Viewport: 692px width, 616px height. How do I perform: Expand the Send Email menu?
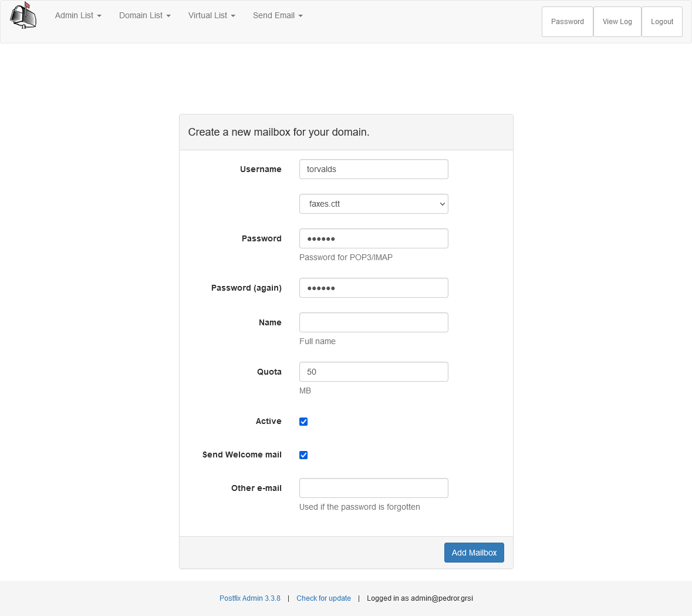[277, 15]
